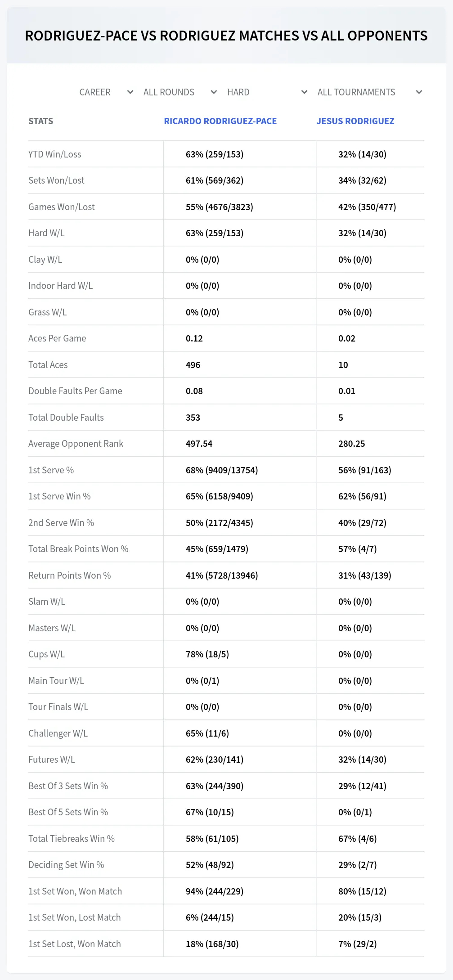Click Rodriguez-Pace's 1st Serve % value

coord(222,470)
